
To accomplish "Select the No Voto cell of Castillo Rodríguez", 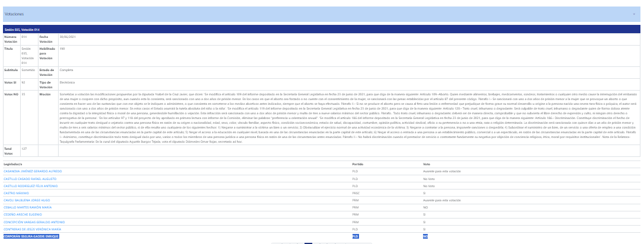I will pos(429,186).
